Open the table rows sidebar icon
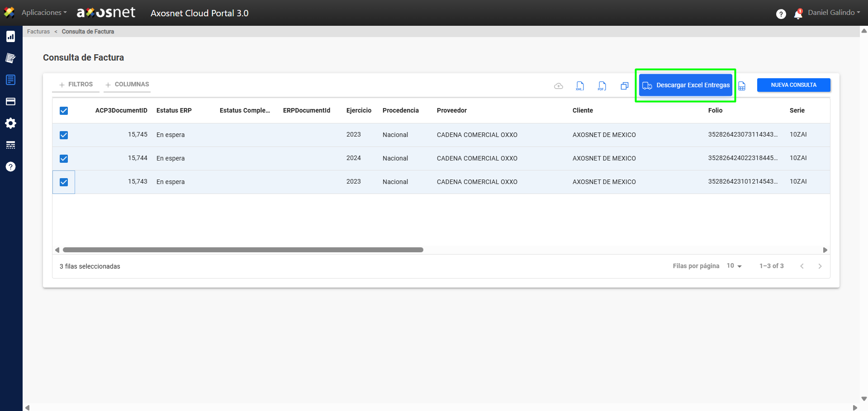This screenshot has height=411, width=868. click(x=11, y=145)
